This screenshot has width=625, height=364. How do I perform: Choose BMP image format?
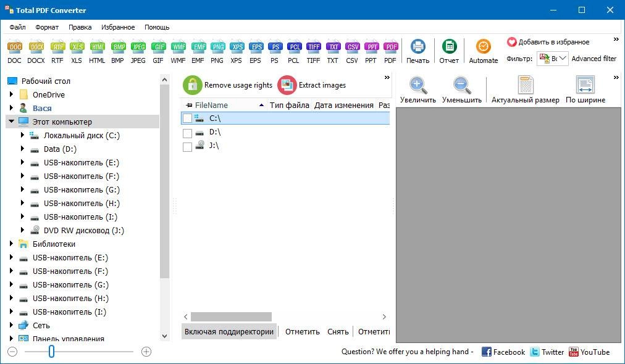pyautogui.click(x=118, y=52)
